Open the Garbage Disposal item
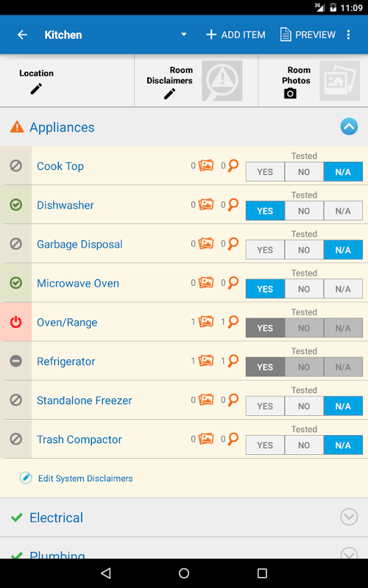Screen dimensions: 368x588 tap(79, 245)
